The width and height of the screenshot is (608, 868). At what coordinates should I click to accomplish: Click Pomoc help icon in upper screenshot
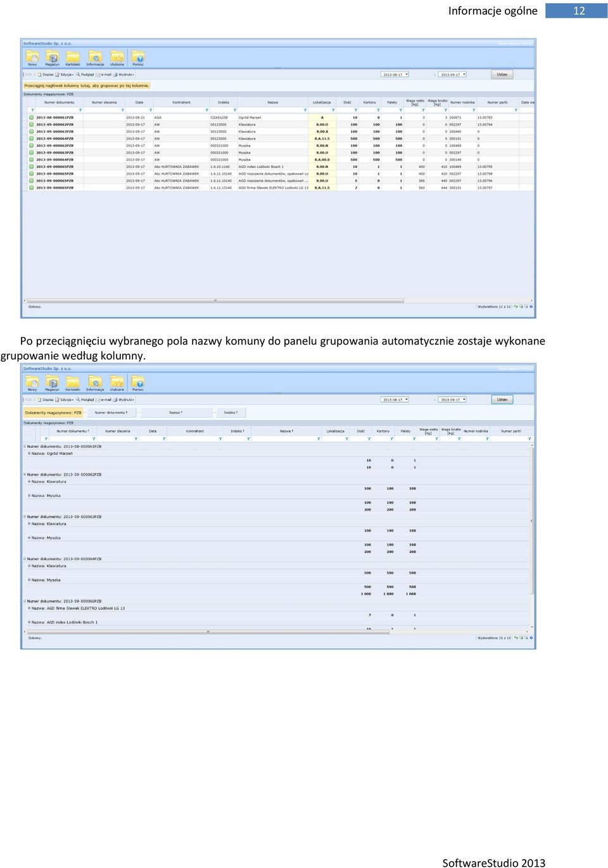pyautogui.click(x=138, y=57)
